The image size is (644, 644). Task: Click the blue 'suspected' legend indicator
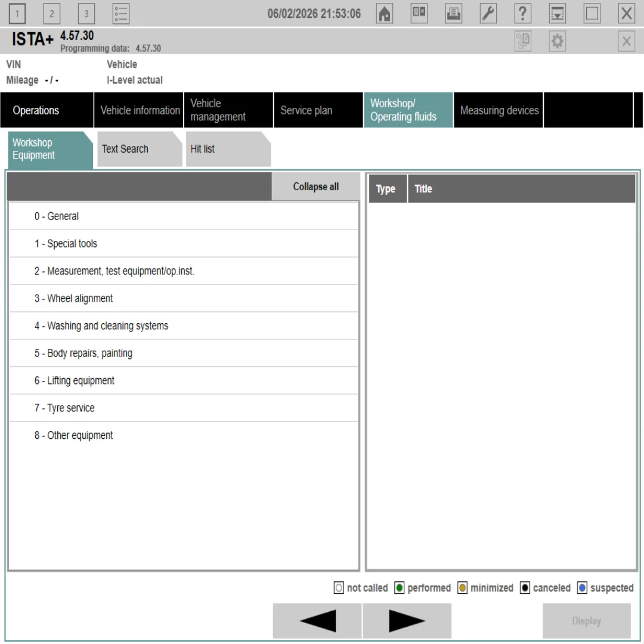click(x=582, y=588)
